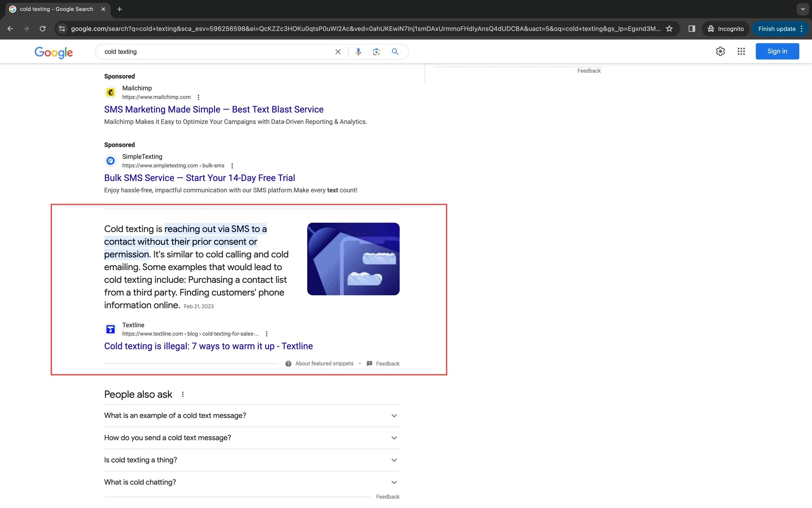
Task: Clear the search box text
Action: coord(338,52)
